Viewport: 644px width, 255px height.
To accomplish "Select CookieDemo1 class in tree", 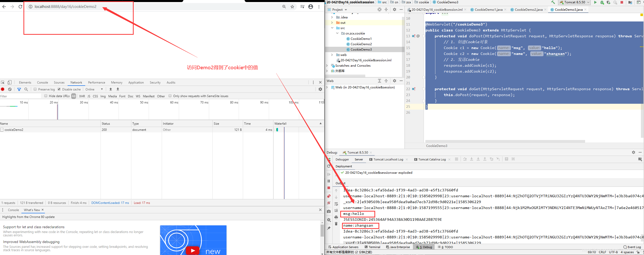I will [361, 39].
